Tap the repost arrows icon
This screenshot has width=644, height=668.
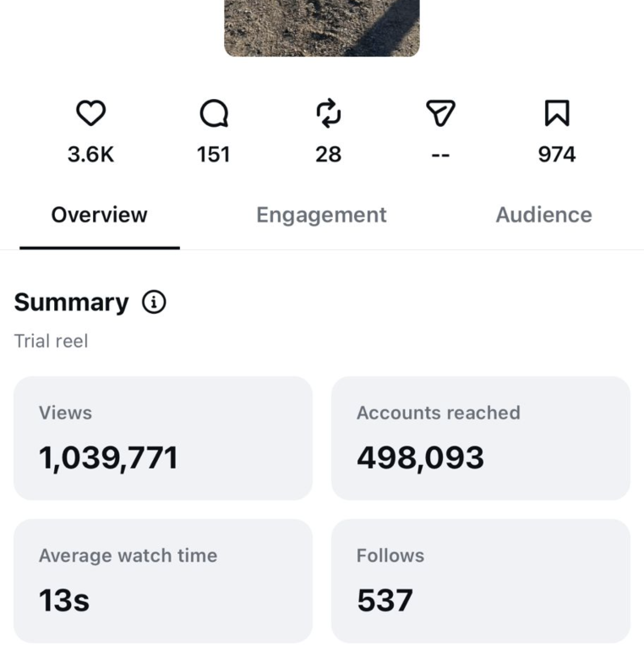[x=329, y=113]
